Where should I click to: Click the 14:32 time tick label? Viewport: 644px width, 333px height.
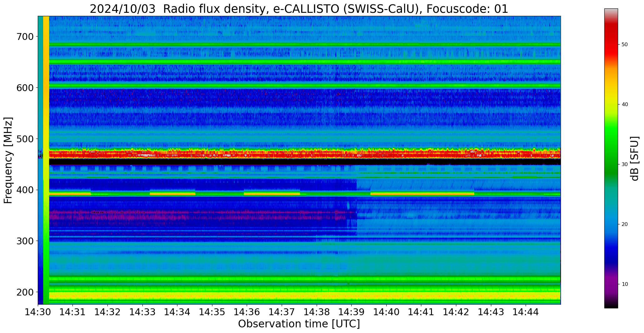click(x=108, y=312)
